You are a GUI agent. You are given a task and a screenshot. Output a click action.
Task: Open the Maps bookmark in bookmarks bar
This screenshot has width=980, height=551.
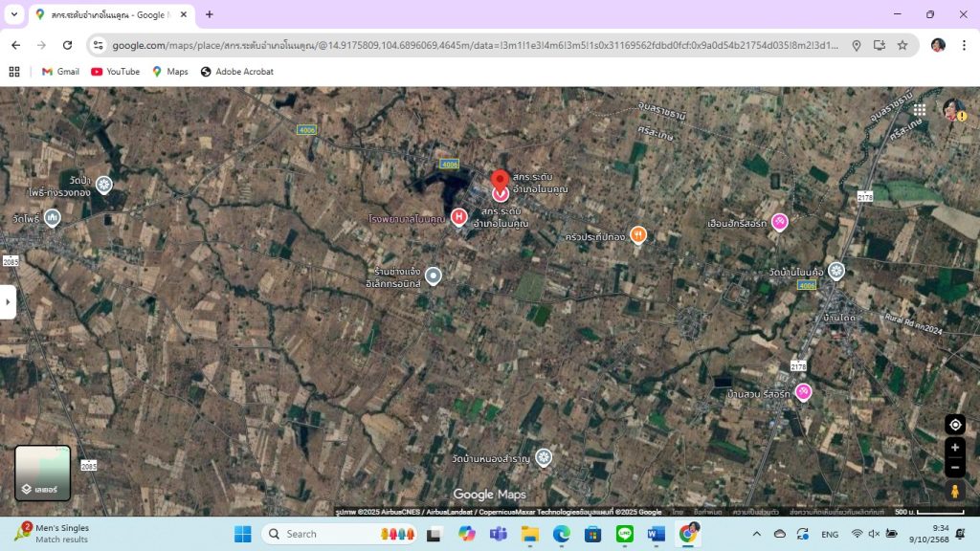click(x=170, y=72)
